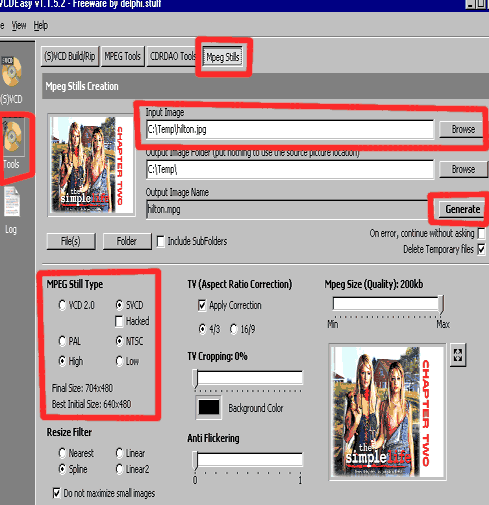This screenshot has height=505, width=489.
Task: Click the enlarge preview icon beside the output image
Action: pyautogui.click(x=458, y=355)
